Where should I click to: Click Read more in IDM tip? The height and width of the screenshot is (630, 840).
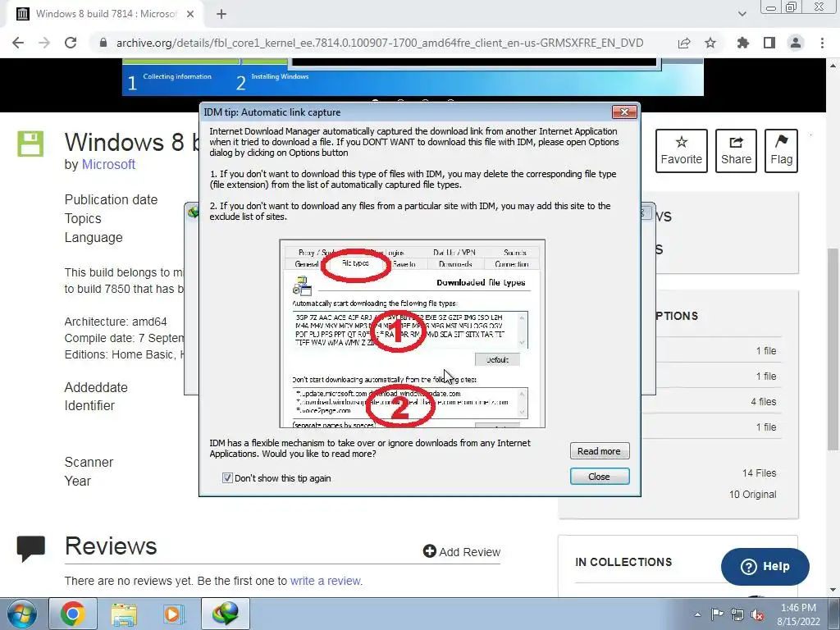(x=599, y=451)
